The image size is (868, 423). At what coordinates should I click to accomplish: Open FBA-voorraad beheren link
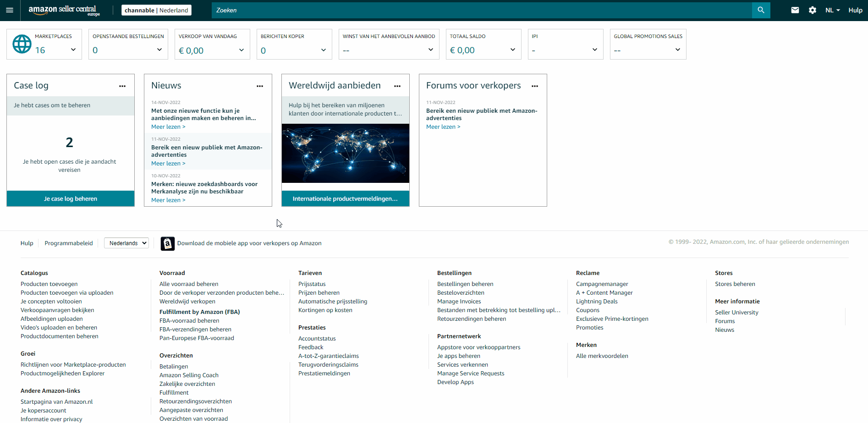click(x=189, y=321)
